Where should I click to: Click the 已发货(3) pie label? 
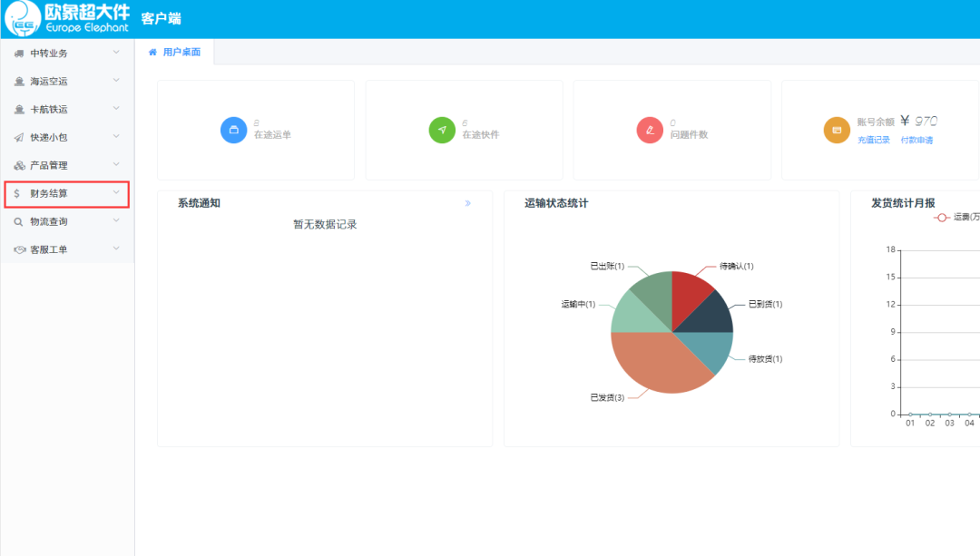pyautogui.click(x=607, y=397)
